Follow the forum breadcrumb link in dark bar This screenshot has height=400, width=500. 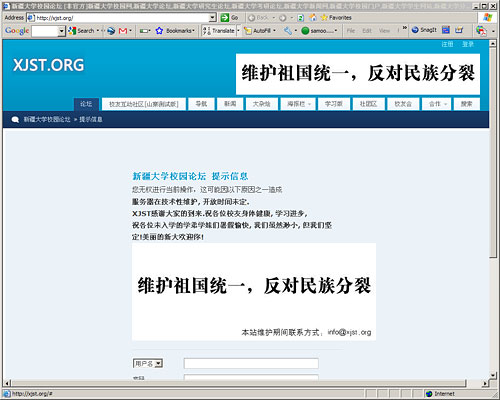[x=47, y=119]
